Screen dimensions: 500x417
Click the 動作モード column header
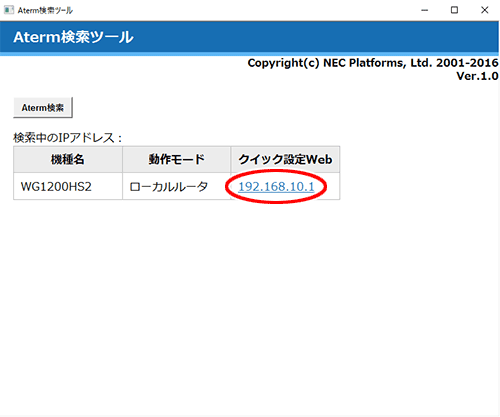(177, 159)
